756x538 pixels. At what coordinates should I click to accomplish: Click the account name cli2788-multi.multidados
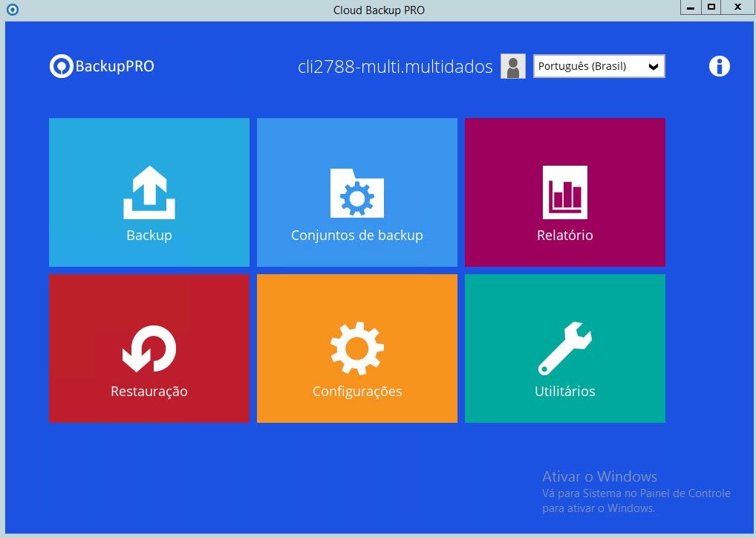394,66
